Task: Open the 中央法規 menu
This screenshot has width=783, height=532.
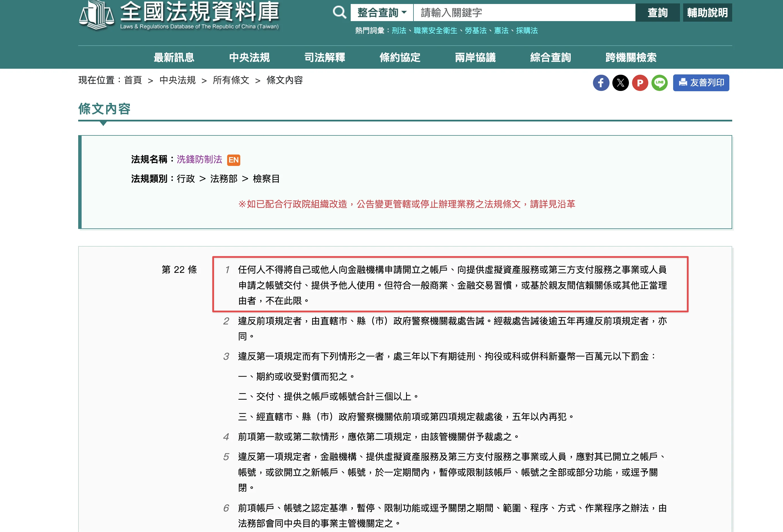Action: click(x=249, y=58)
